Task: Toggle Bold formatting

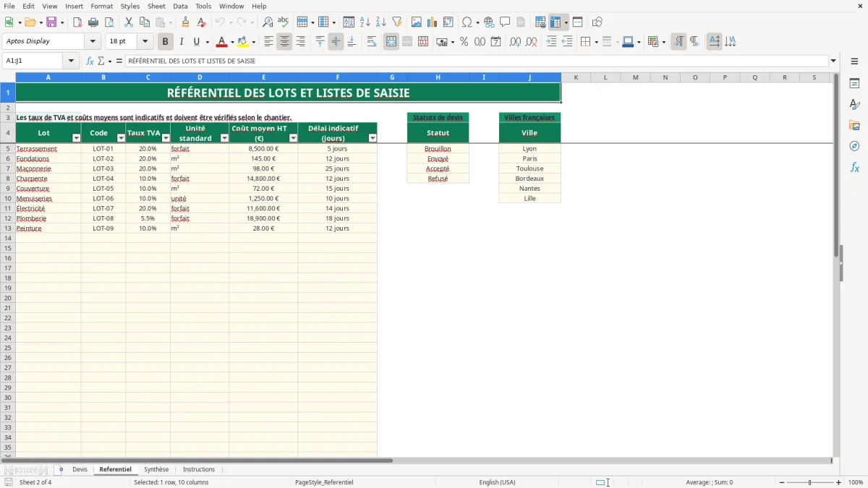Action: click(165, 42)
